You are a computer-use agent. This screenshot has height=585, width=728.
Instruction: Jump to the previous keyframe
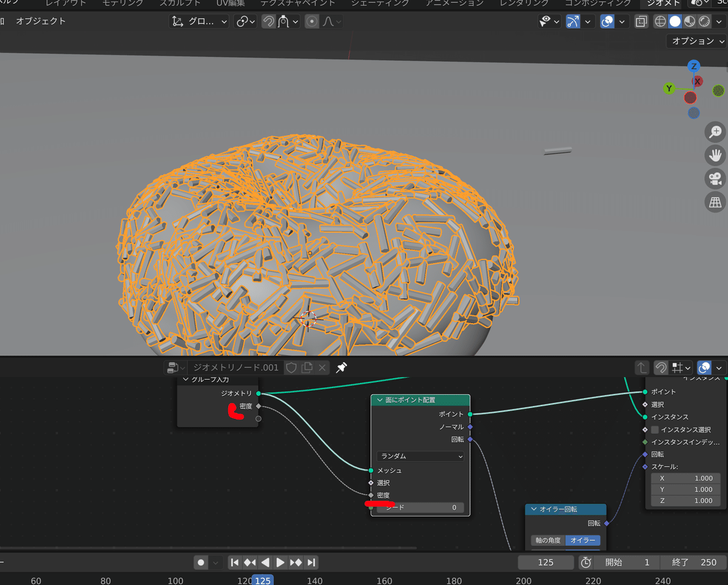pyautogui.click(x=249, y=563)
